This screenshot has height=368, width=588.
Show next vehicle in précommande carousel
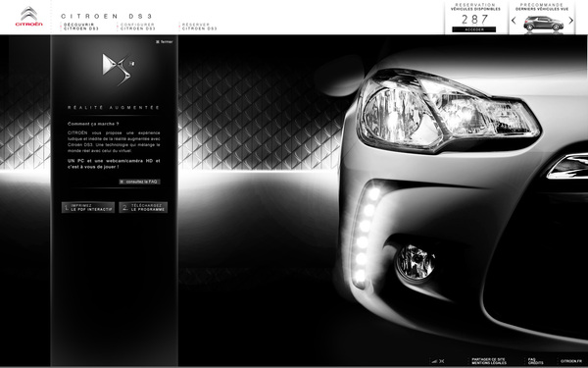(571, 21)
